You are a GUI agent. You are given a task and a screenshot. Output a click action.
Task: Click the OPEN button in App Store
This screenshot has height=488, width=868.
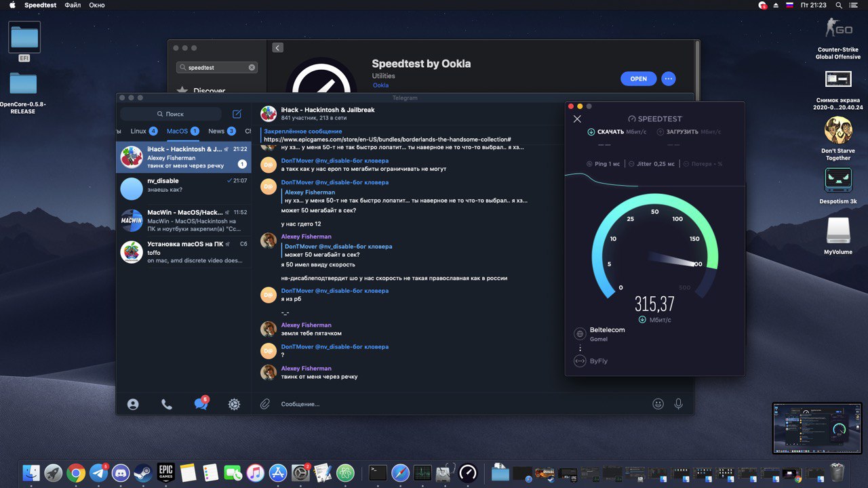(x=638, y=79)
